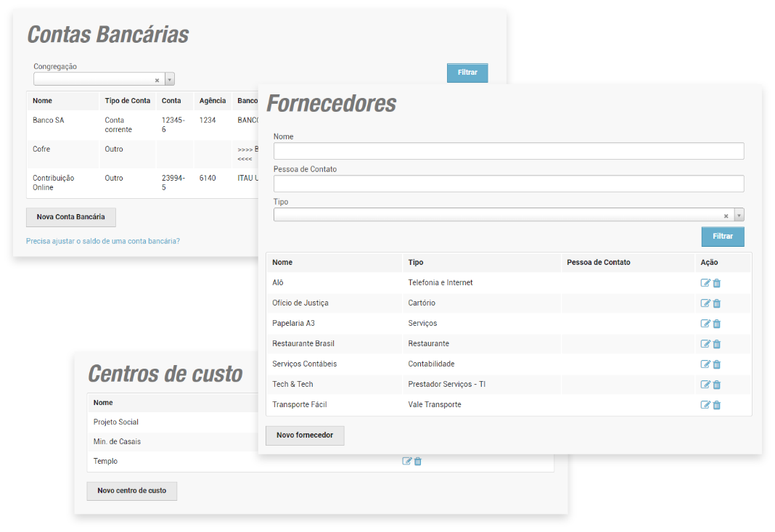Delete the Ofício de Justiça supplier
This screenshot has height=532, width=775.
coord(717,303)
